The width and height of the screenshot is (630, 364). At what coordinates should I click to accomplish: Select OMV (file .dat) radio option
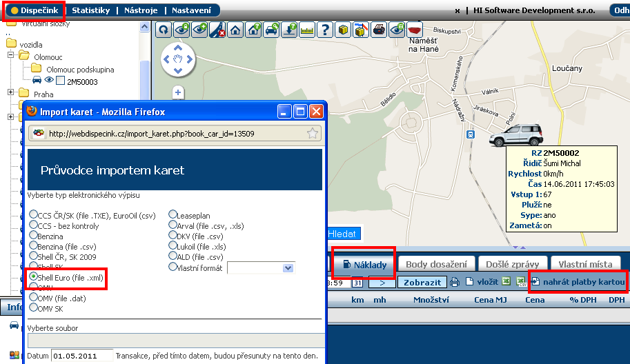33,297
